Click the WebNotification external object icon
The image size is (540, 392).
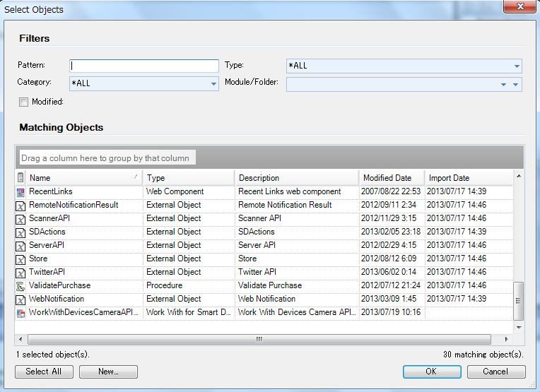coord(20,299)
